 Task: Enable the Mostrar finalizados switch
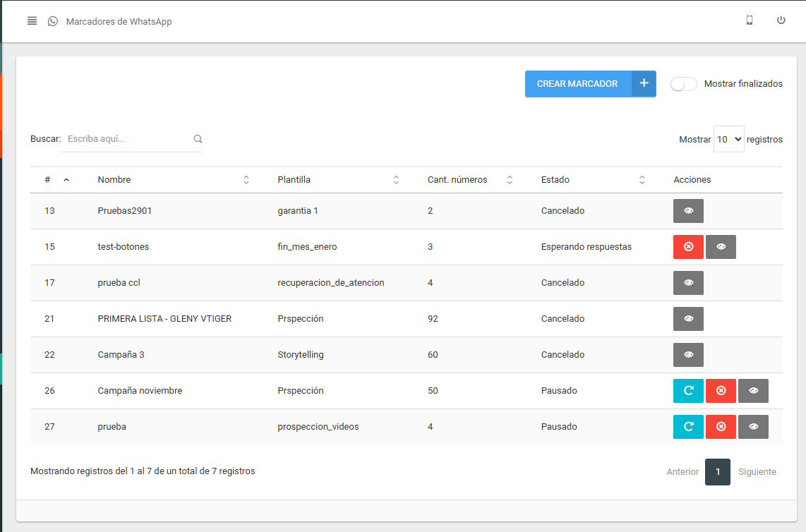coord(682,84)
